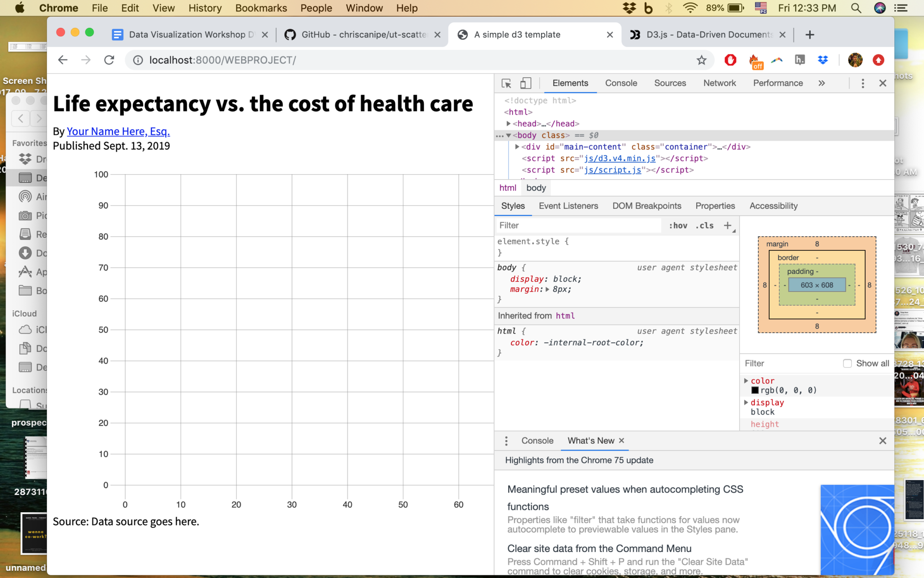Open the Accessibility pane

[773, 206]
